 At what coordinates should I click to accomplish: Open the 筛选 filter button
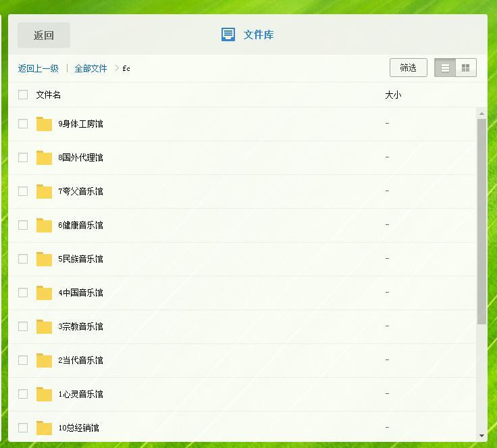(x=409, y=68)
